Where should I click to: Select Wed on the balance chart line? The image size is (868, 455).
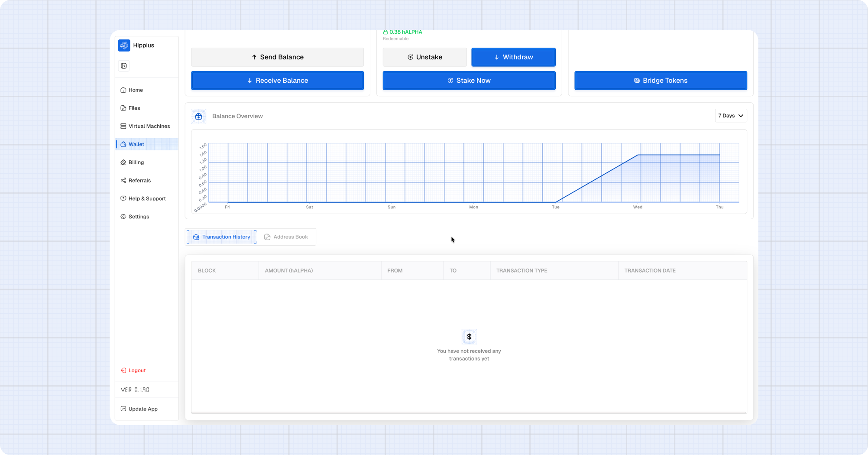pos(638,155)
